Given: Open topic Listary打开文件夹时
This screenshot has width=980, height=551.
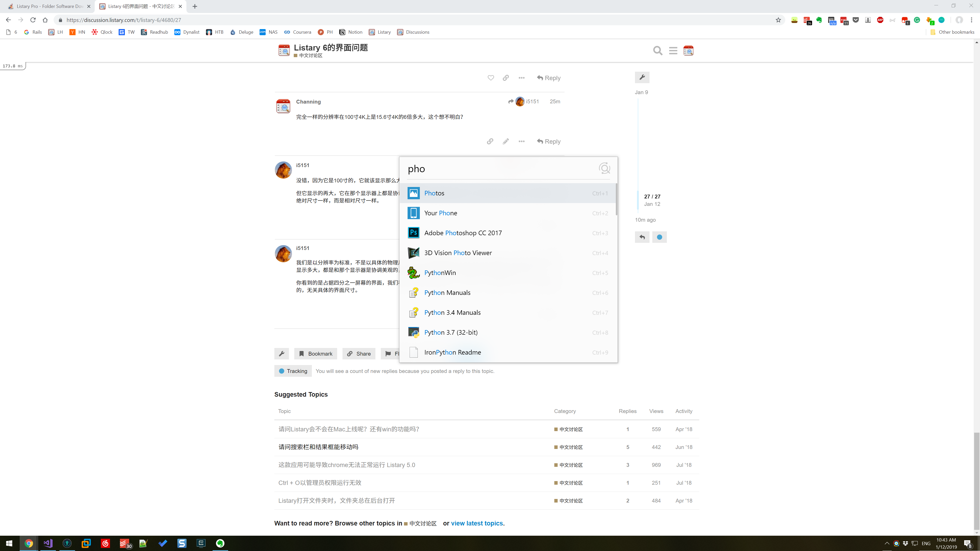Looking at the screenshot, I should [x=336, y=500].
